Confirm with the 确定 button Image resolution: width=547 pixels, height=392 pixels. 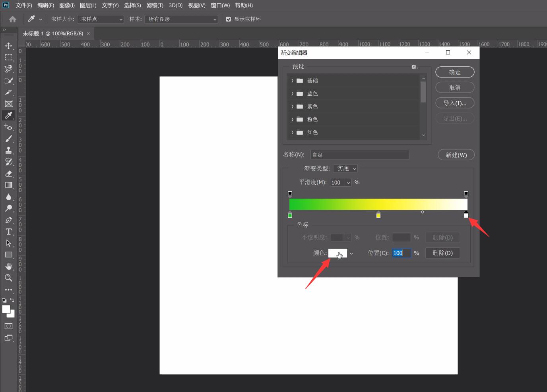coord(455,72)
